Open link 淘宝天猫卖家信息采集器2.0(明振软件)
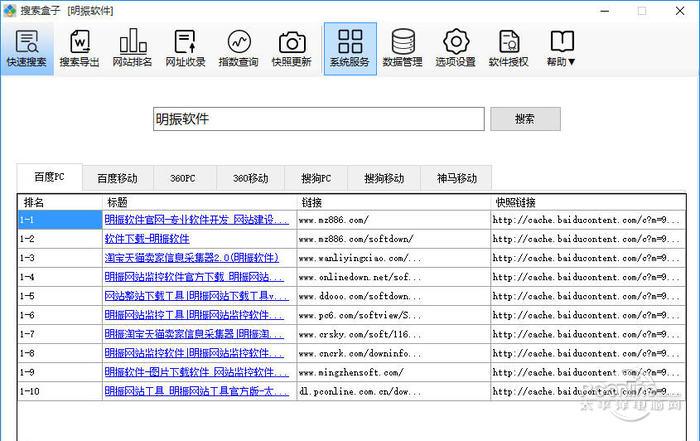This screenshot has height=441, width=700. 192,258
